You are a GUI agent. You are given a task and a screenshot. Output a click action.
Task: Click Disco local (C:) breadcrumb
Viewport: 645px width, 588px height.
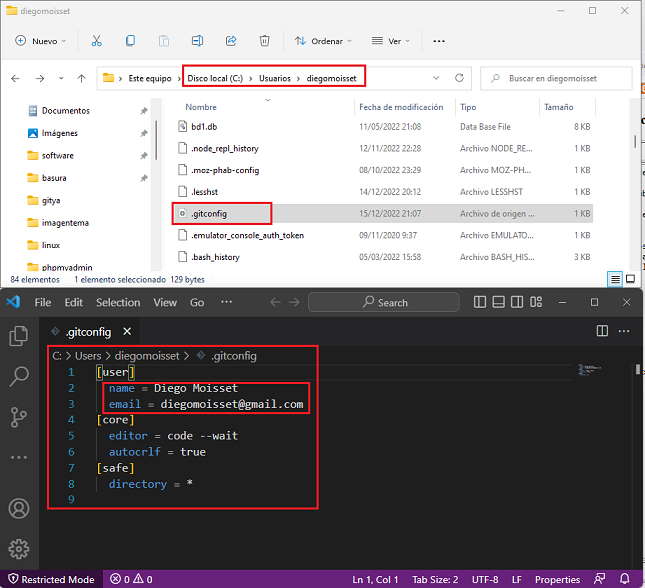click(215, 78)
